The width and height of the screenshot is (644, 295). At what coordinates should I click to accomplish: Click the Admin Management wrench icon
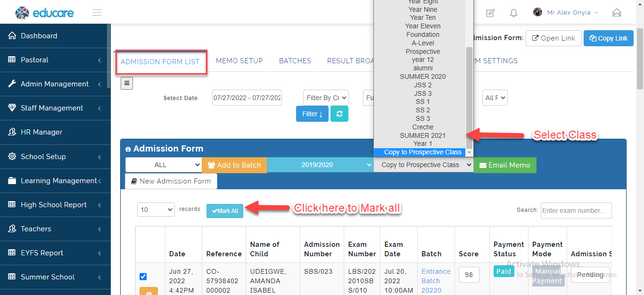(12, 84)
